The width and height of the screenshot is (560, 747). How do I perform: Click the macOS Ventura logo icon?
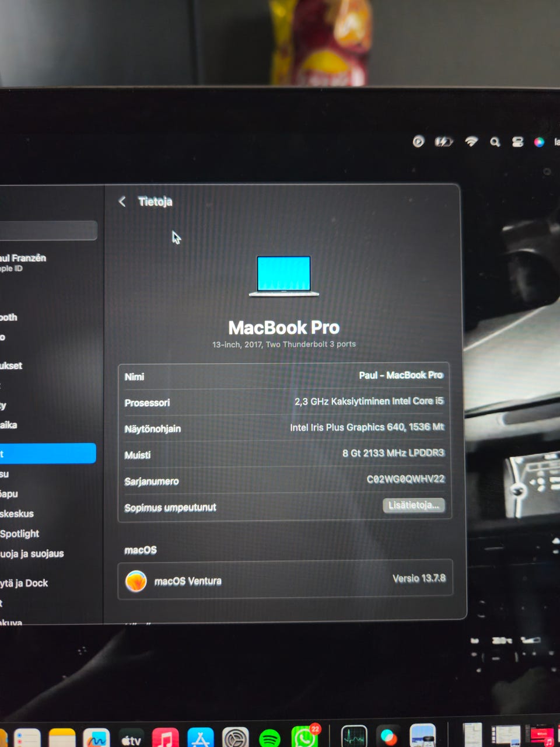point(136,581)
